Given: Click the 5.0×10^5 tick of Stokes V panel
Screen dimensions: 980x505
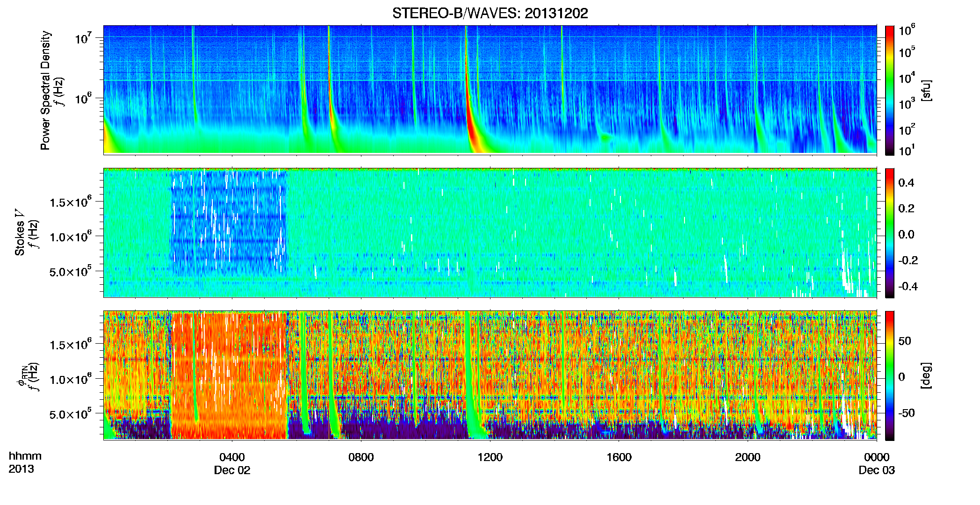Looking at the screenshot, I should pyautogui.click(x=70, y=271).
